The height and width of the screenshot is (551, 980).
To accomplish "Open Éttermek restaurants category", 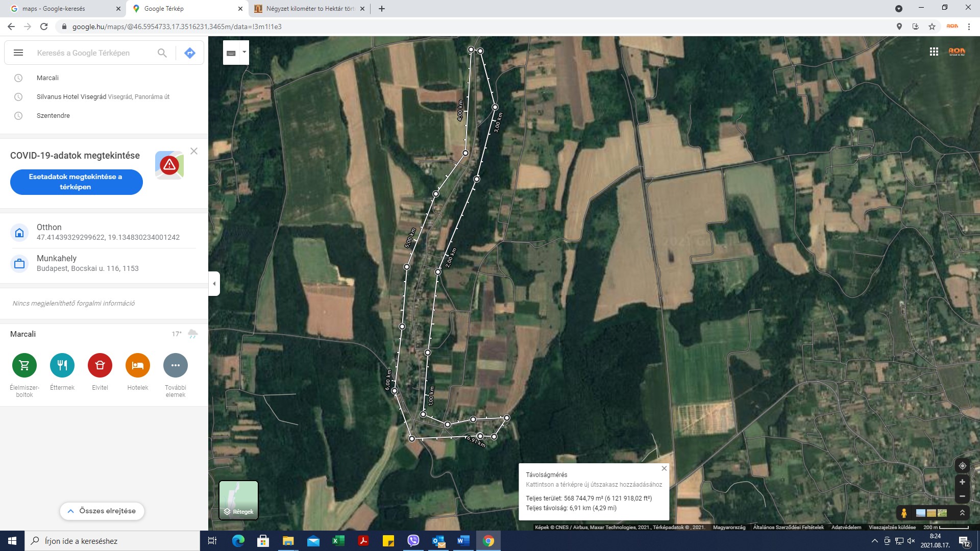I will coord(62,365).
